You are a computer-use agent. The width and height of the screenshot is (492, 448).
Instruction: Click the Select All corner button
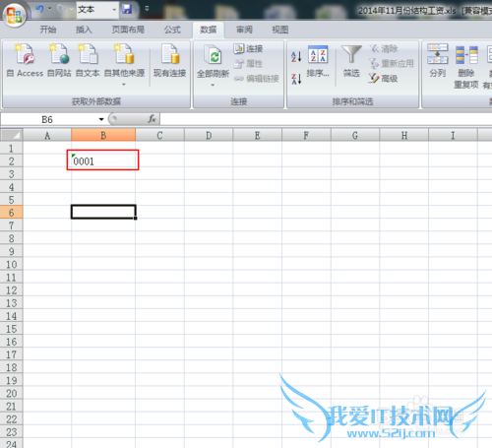coord(12,135)
